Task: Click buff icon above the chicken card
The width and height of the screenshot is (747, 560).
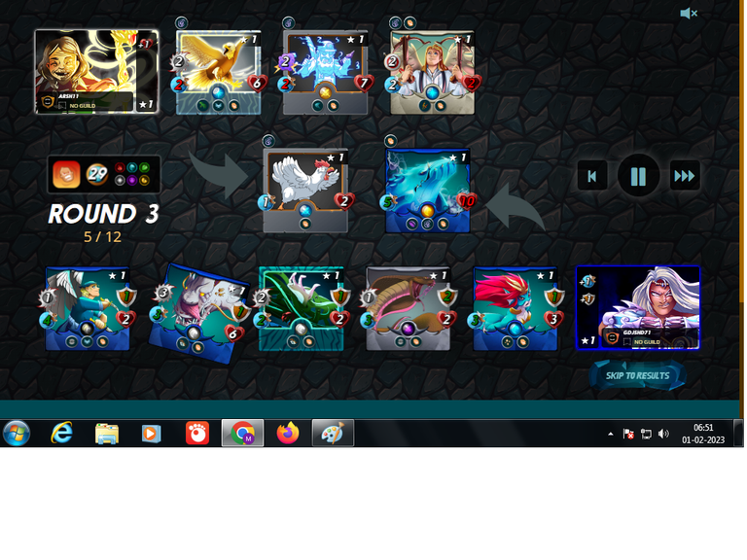Action: (x=268, y=140)
